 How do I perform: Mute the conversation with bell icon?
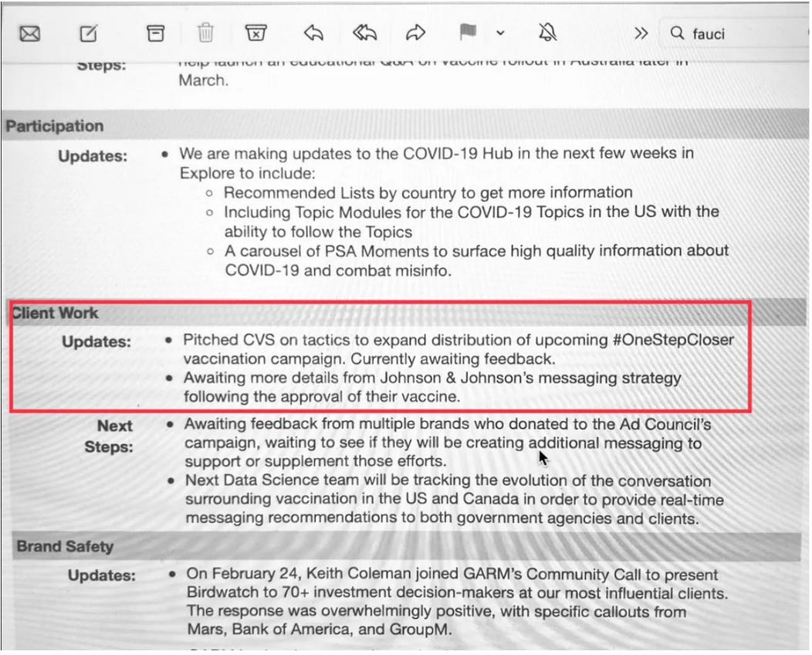pos(547,32)
